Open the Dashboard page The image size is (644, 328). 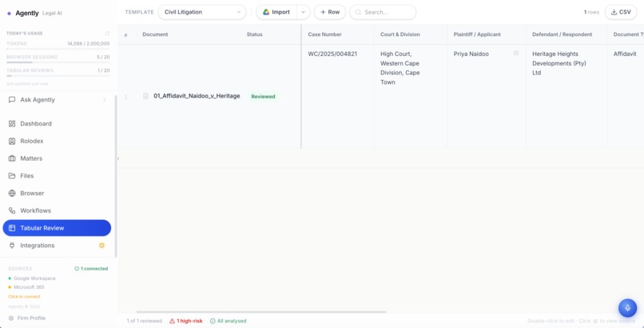57,124
